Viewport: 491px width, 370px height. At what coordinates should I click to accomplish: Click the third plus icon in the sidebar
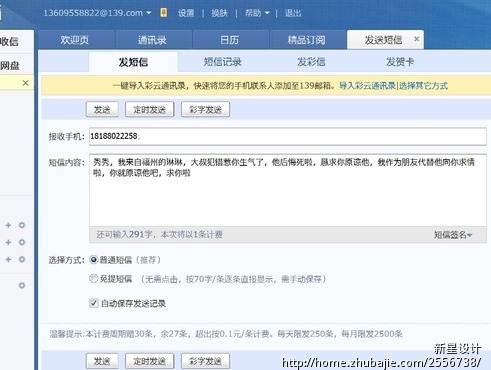pos(8,259)
